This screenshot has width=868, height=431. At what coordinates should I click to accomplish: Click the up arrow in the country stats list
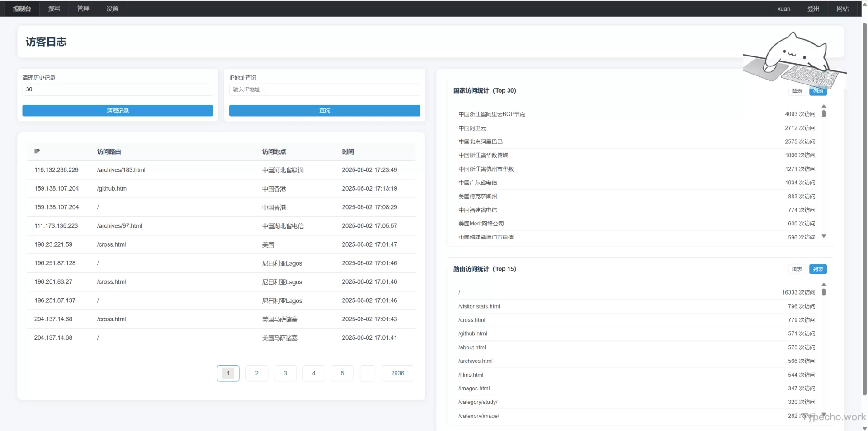click(x=824, y=106)
